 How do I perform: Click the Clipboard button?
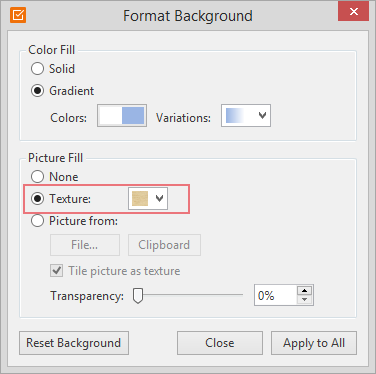click(164, 245)
